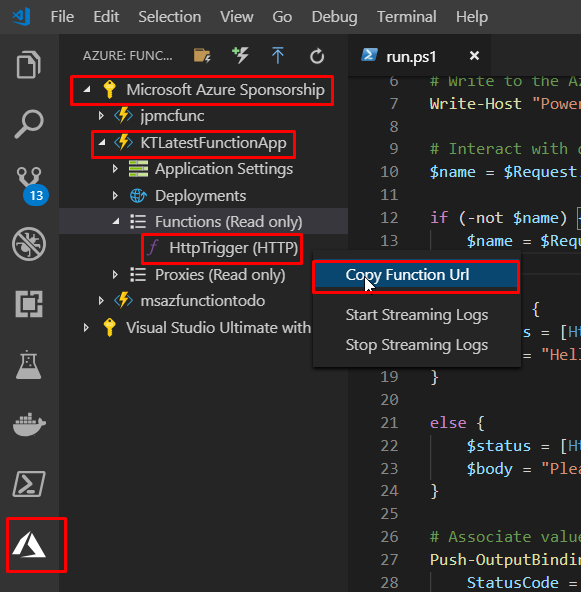Image resolution: width=581 pixels, height=592 pixels.
Task: Choose Start Streaming Logs
Action: click(417, 315)
